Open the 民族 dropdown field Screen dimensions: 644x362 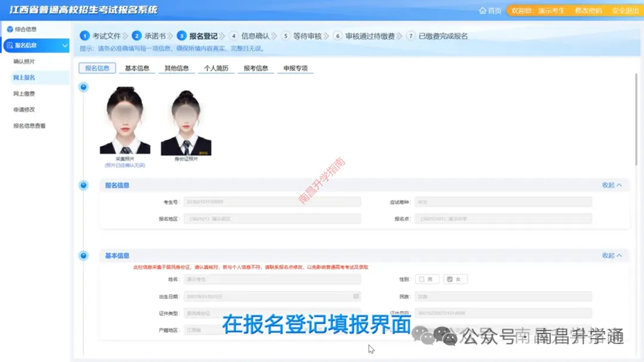pos(503,296)
